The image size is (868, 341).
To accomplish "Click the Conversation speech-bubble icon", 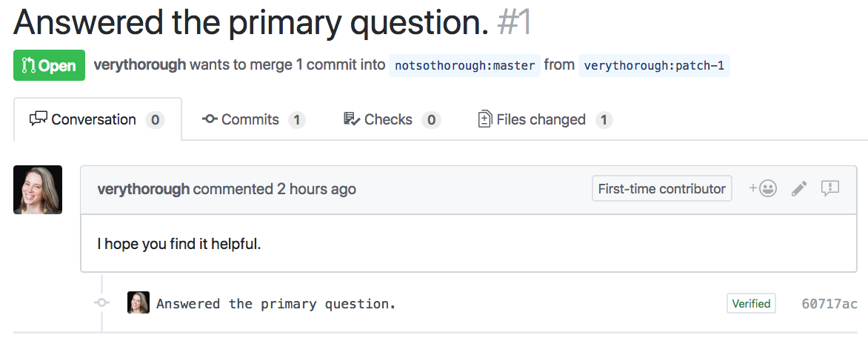I will coord(39,119).
